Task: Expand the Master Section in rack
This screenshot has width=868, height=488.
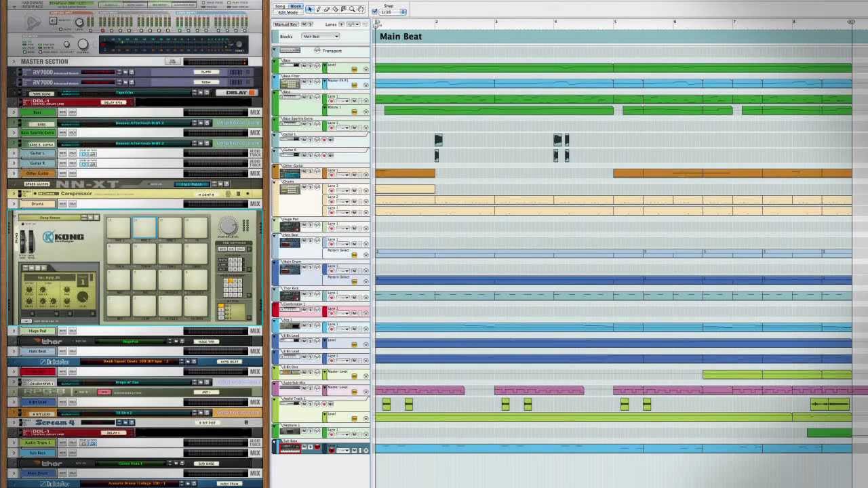Action: point(14,61)
